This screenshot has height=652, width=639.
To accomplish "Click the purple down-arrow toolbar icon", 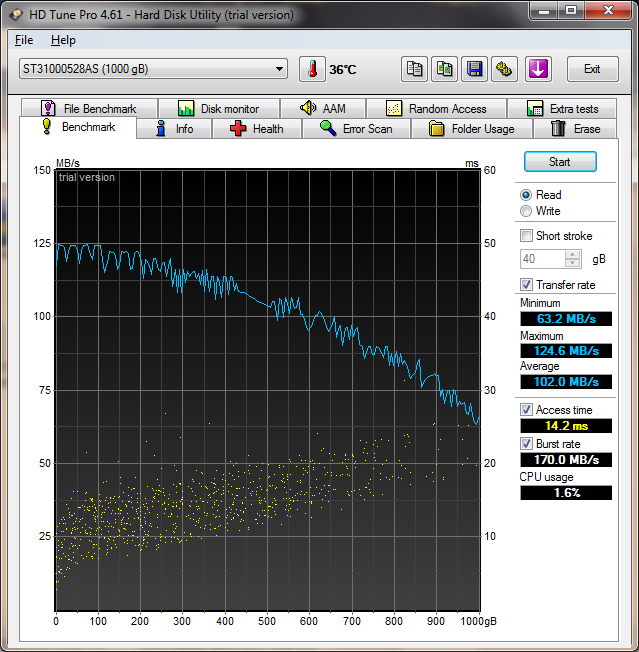I will click(x=538, y=69).
